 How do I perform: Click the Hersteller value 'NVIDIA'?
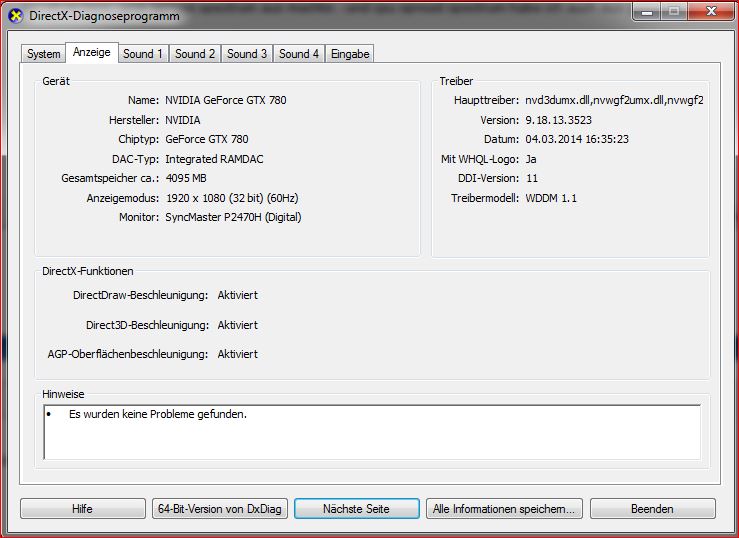click(x=182, y=120)
